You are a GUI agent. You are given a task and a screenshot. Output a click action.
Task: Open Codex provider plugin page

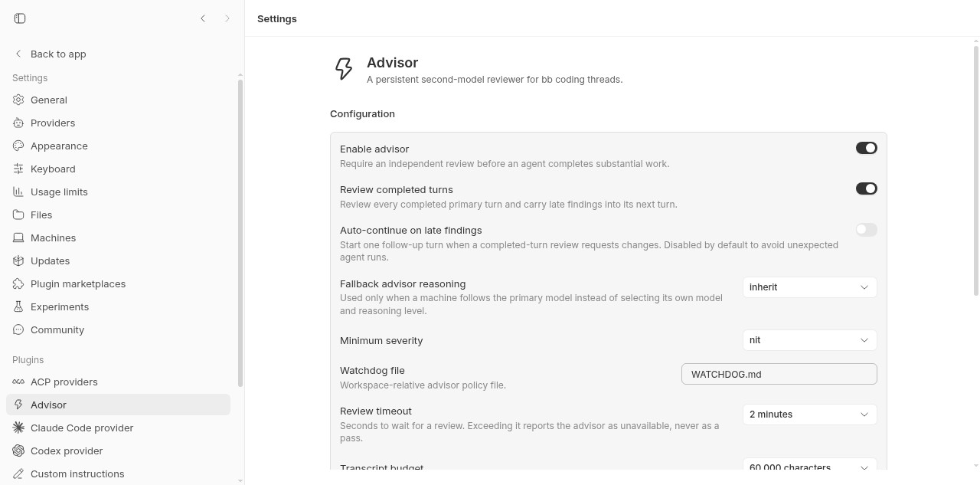tap(118, 451)
